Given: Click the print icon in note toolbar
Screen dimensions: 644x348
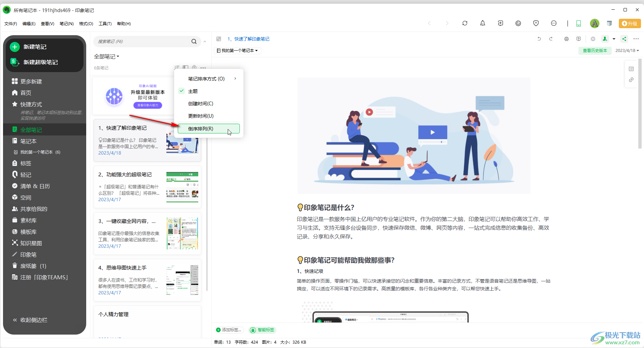Looking at the screenshot, I should click(567, 39).
